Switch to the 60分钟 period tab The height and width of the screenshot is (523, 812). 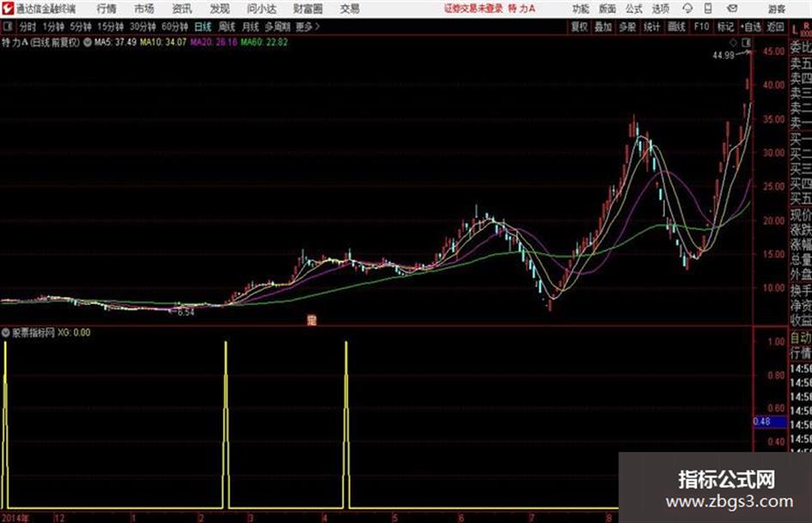(174, 27)
